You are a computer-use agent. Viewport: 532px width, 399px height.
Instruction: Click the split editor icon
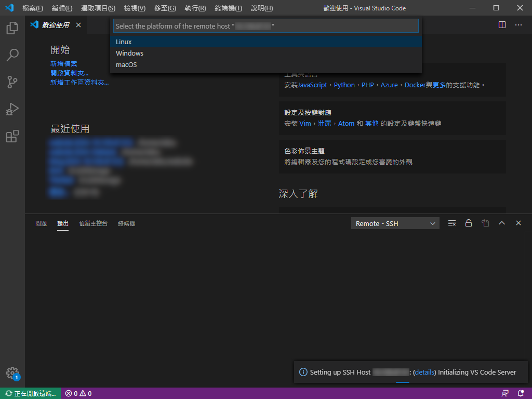coord(502,25)
